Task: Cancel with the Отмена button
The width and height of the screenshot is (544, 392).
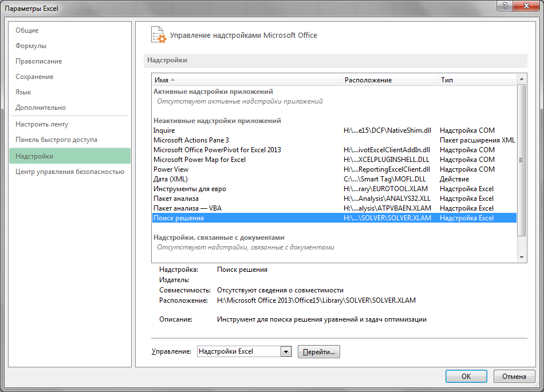Action: pyautogui.click(x=514, y=377)
